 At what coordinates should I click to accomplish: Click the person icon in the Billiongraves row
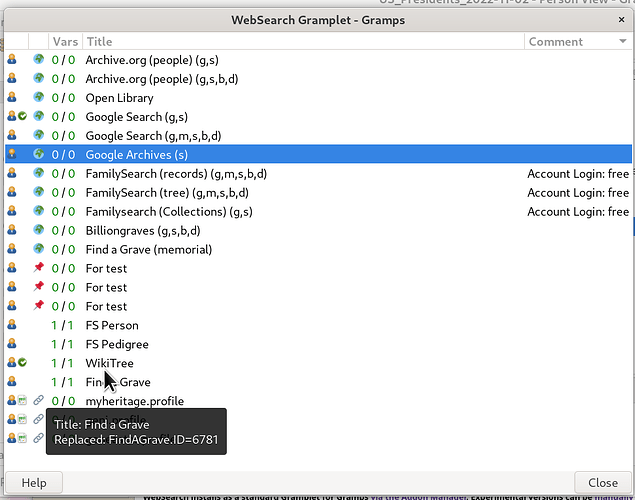[12, 230]
